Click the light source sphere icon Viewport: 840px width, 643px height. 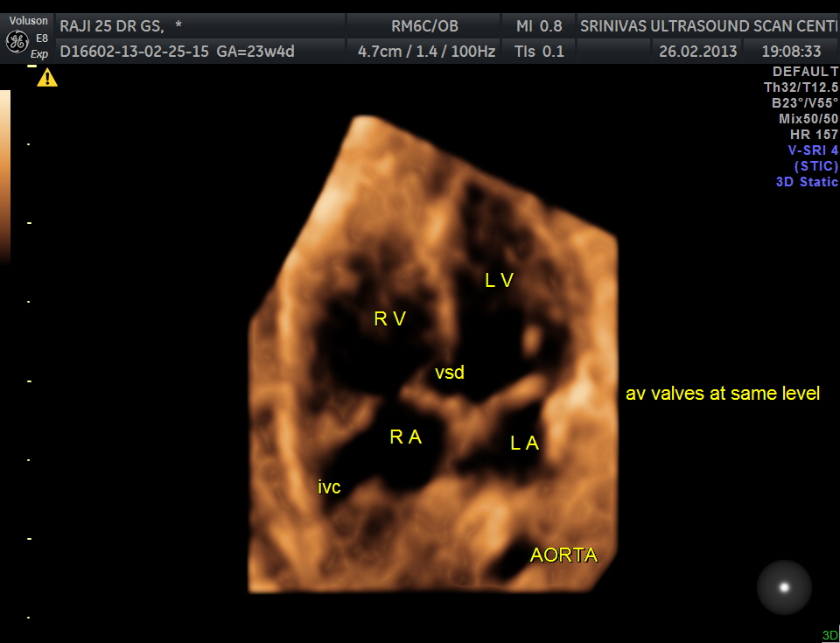click(784, 587)
